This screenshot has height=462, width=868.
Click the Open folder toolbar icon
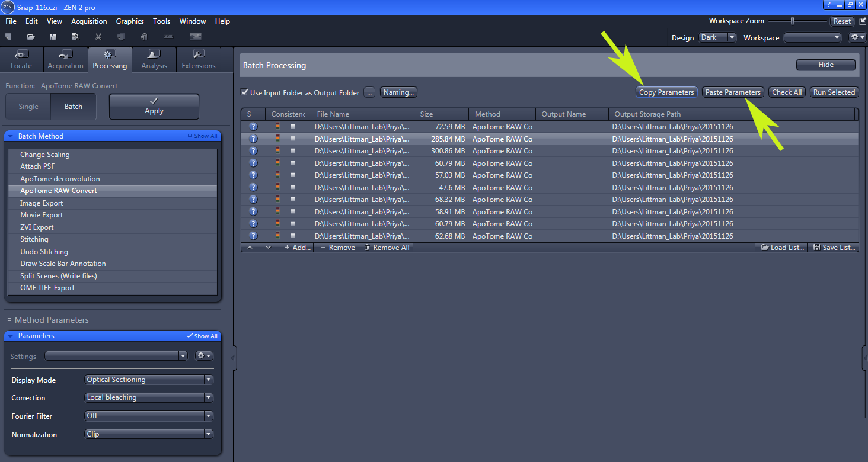tap(30, 37)
